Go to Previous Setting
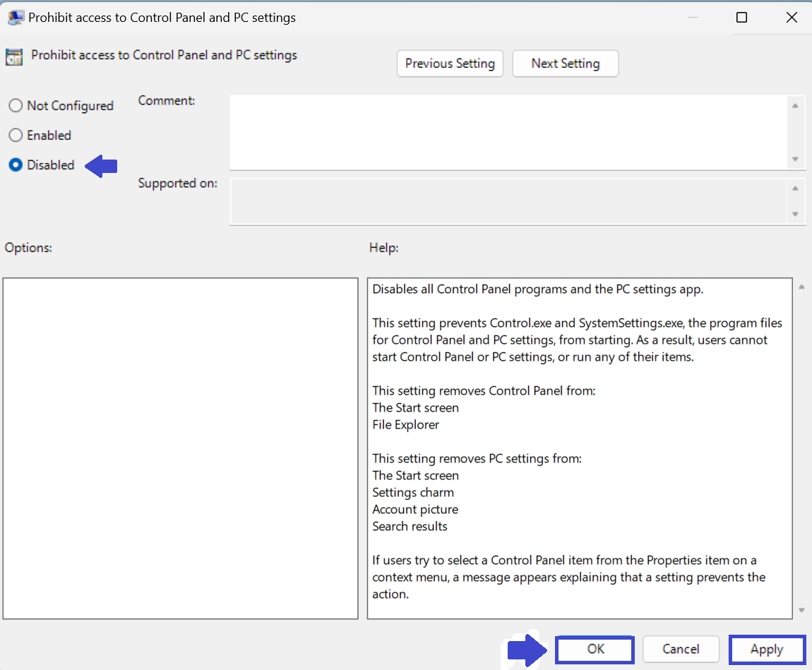The height and width of the screenshot is (670, 812). 450,64
